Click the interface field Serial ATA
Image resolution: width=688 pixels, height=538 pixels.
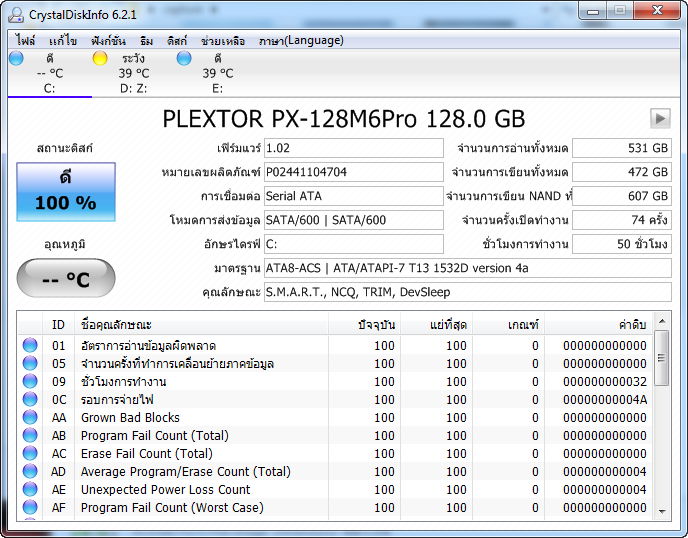click(x=354, y=196)
